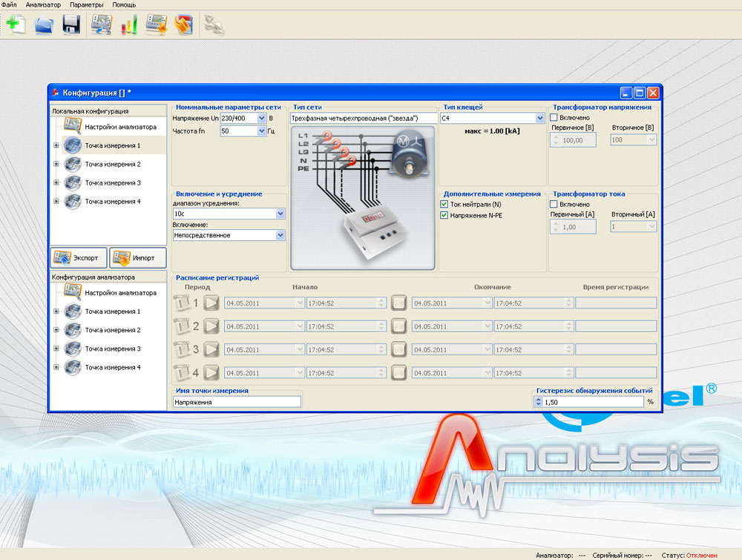Open the Параметры menu

tap(87, 5)
